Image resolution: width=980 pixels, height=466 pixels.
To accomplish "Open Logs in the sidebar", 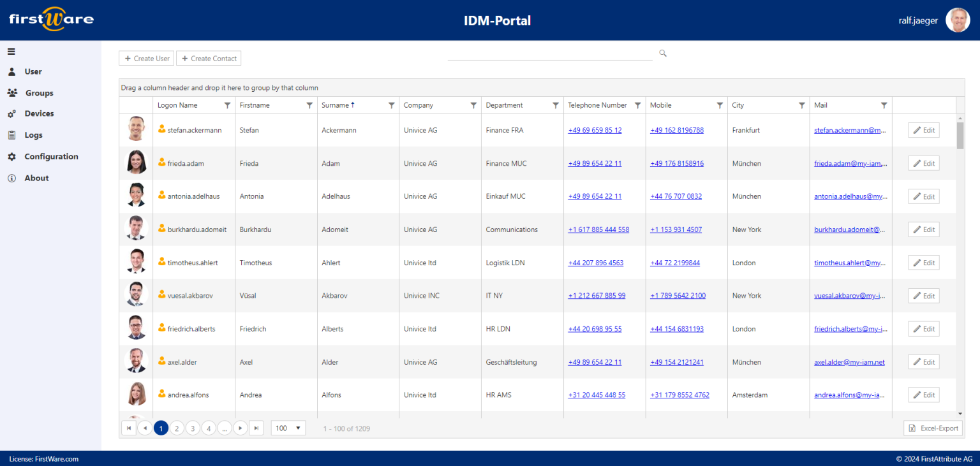I will tap(33, 135).
